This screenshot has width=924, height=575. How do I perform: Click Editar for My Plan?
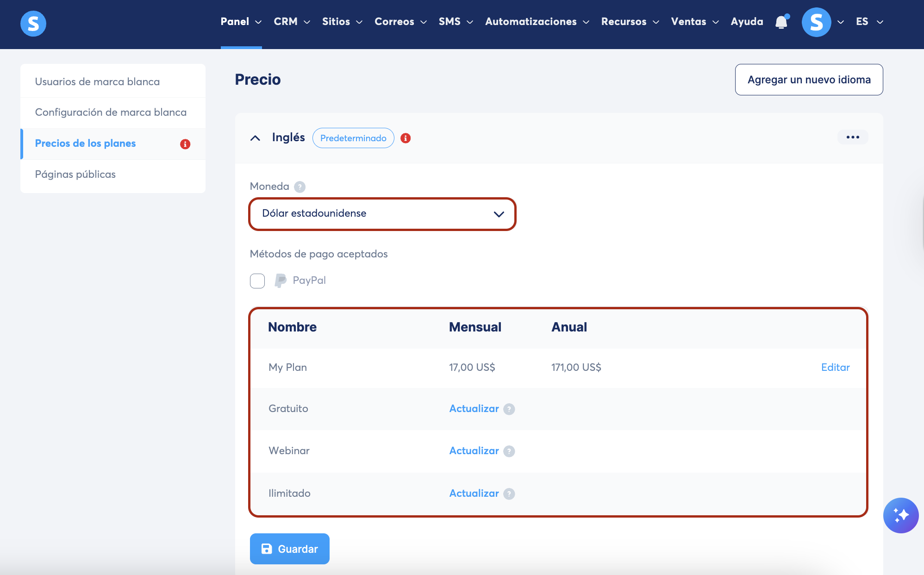[835, 367]
